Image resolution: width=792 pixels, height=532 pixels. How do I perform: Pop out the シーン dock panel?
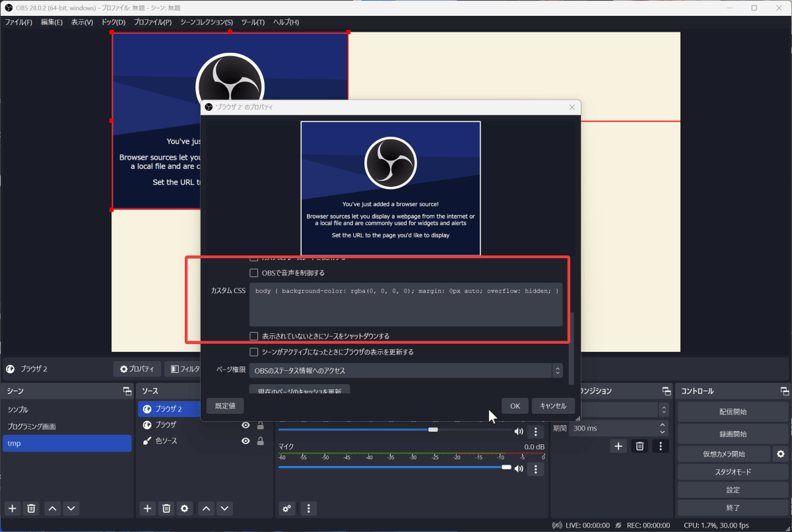pos(127,391)
